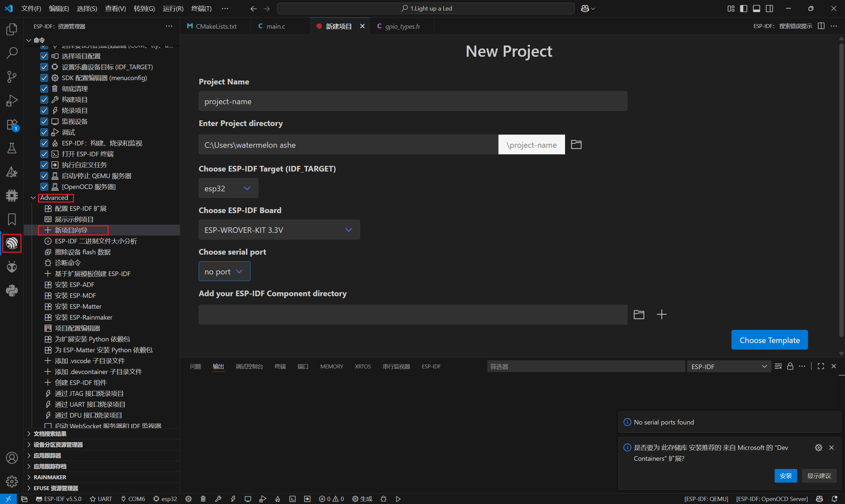Viewport: 845px width, 504px height.
Task: Open the Extensions view in activity bar
Action: [12, 125]
